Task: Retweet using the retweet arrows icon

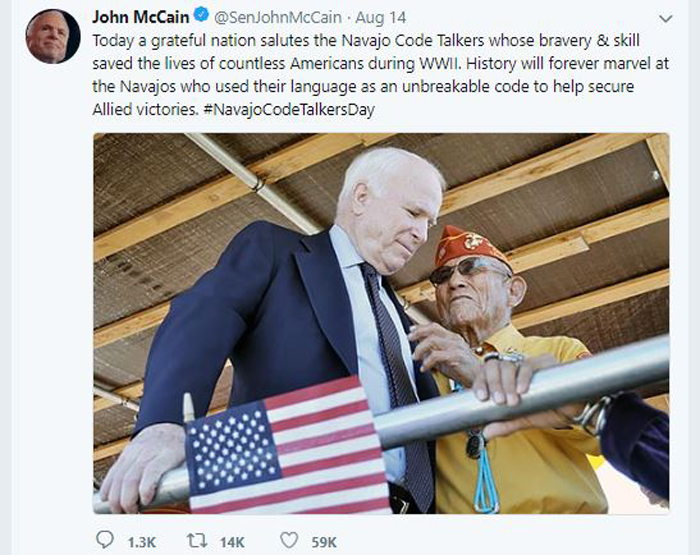Action: coord(197,540)
